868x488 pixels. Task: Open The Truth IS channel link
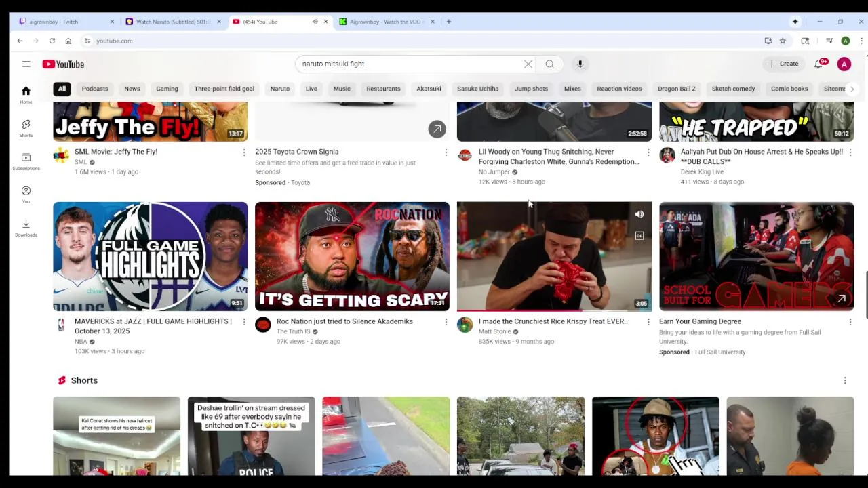(x=293, y=331)
